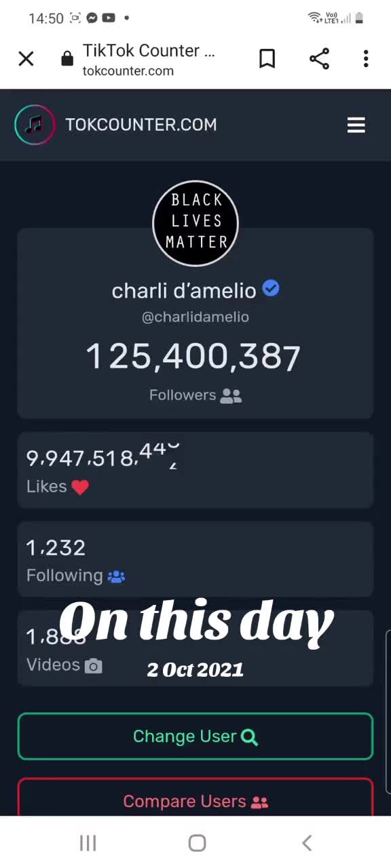
Task: Tap the TOKCOUNTER.COM site title
Action: pos(141,125)
